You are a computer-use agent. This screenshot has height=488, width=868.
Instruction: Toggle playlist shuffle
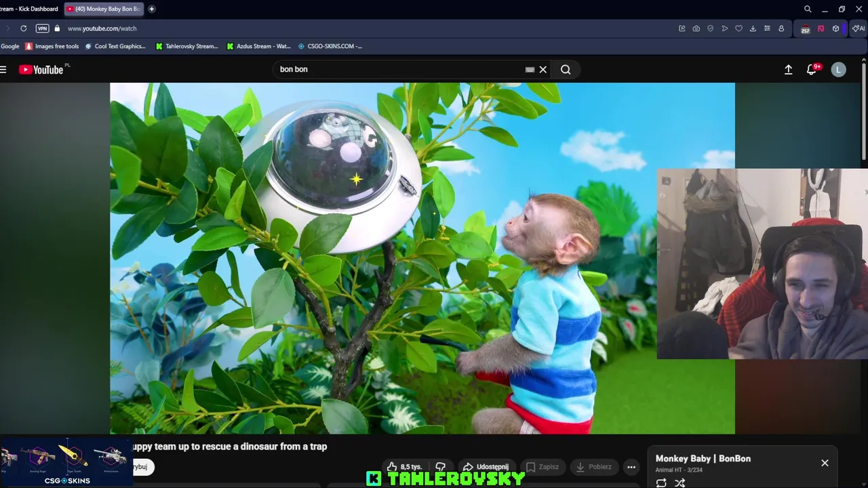[x=680, y=483]
